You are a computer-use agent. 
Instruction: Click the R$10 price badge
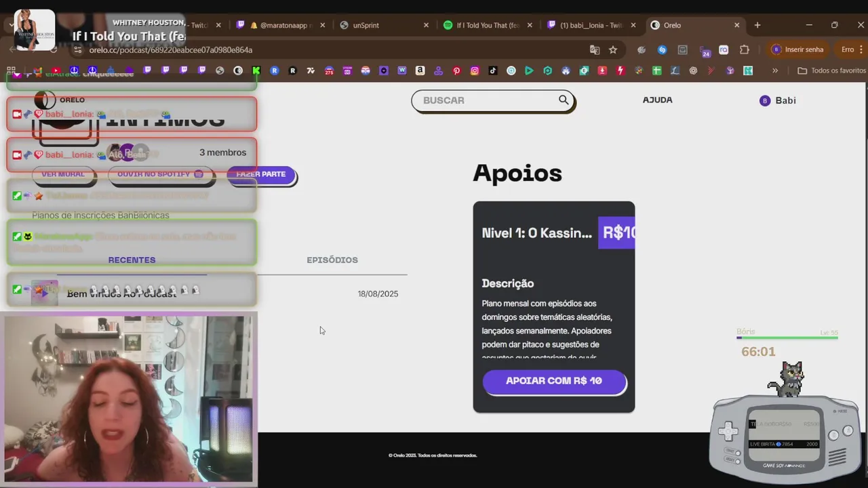(618, 232)
